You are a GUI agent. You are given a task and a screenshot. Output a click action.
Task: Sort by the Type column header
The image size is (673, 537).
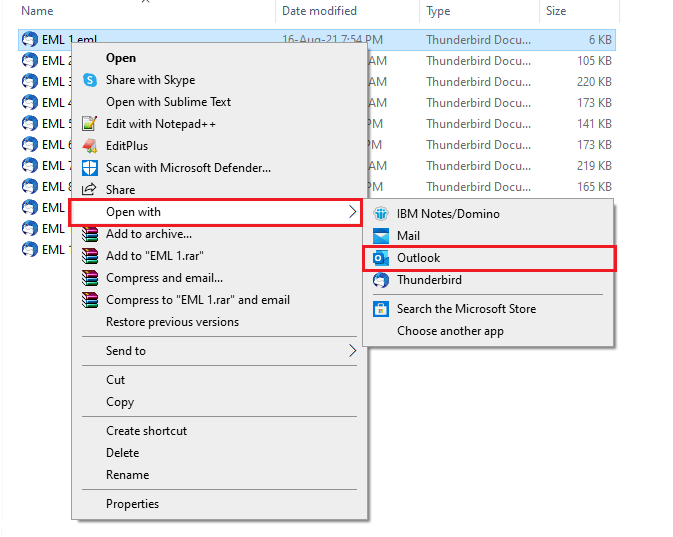(x=438, y=11)
